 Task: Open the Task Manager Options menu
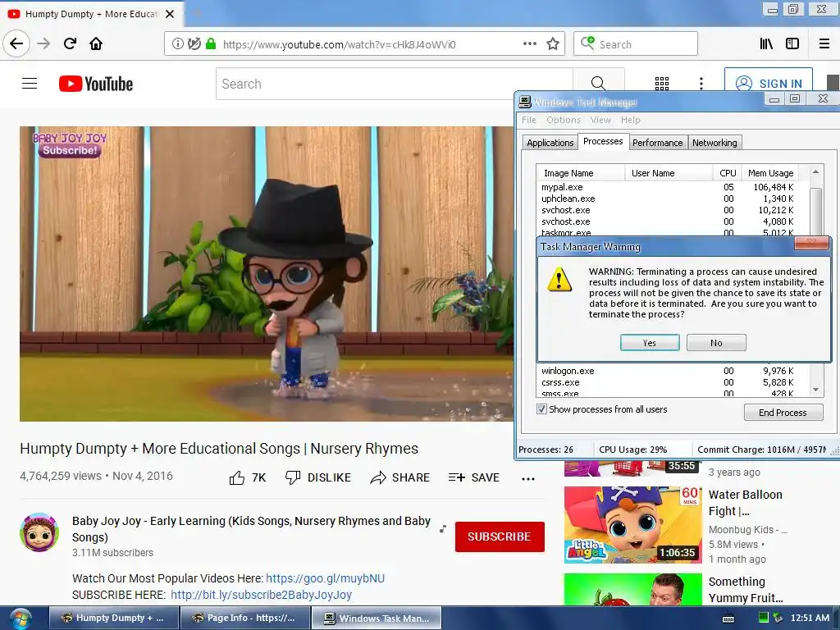(x=564, y=120)
